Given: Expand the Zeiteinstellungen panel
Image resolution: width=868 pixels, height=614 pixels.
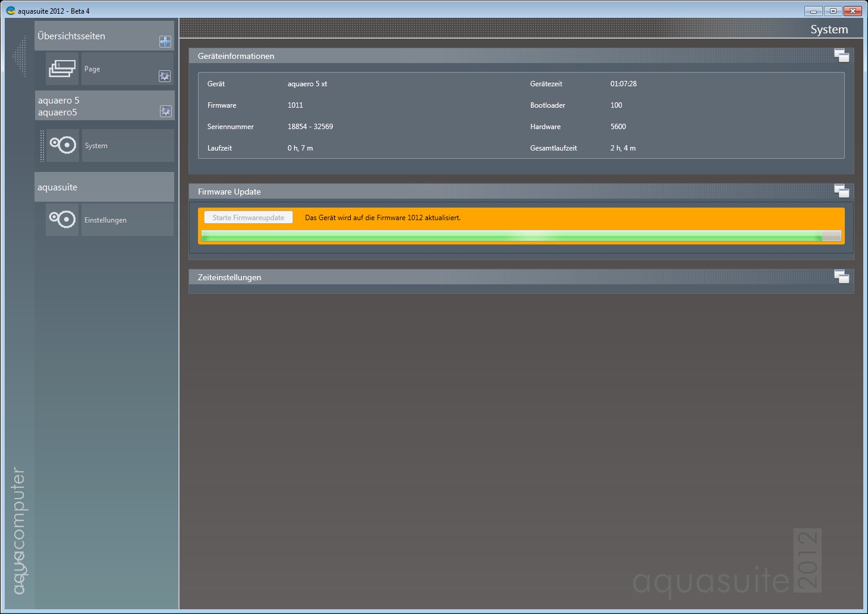Looking at the screenshot, I should pyautogui.click(x=841, y=277).
